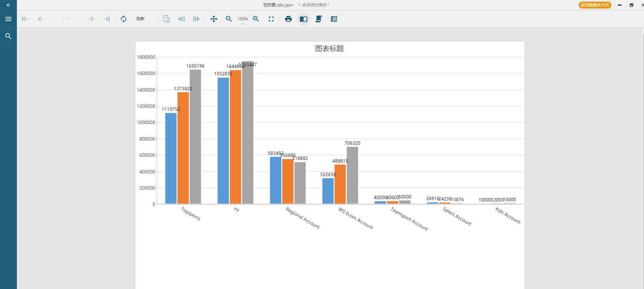
Task: Go to next page arrow
Action: [x=91, y=19]
